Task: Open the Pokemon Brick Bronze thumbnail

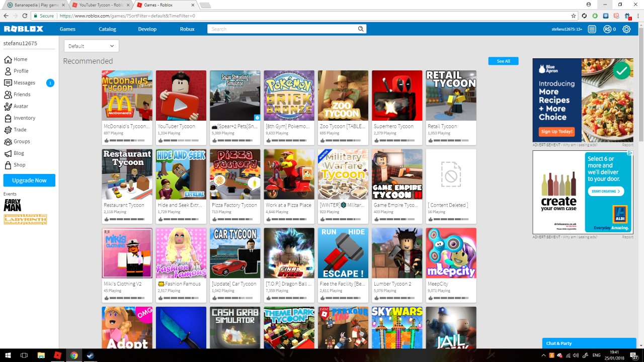Action: pyautogui.click(x=289, y=96)
